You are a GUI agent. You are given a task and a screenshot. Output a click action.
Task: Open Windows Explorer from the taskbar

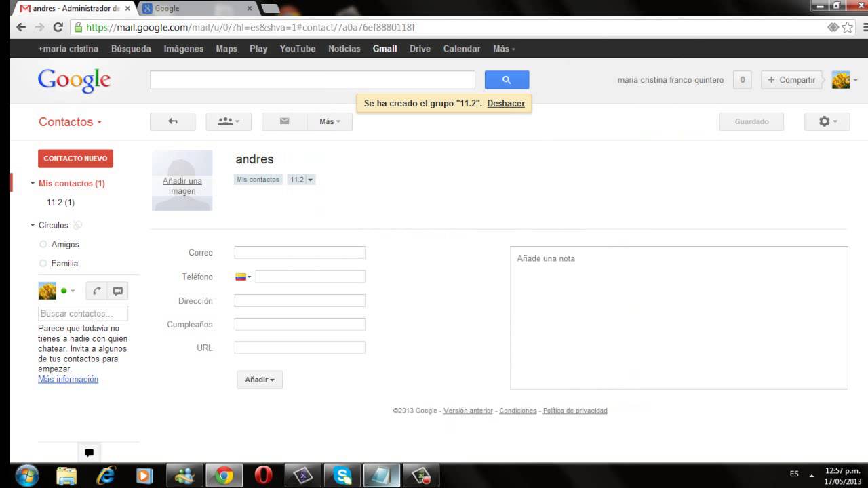[66, 476]
